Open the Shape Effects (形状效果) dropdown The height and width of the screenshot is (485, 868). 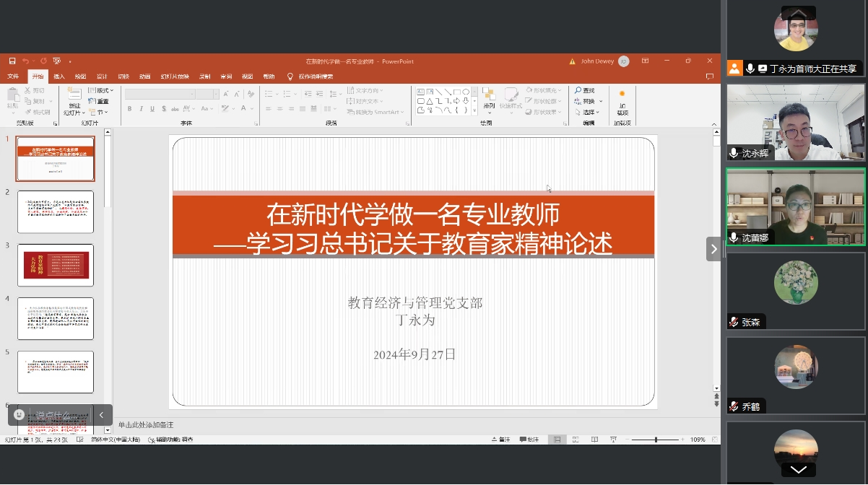(544, 112)
